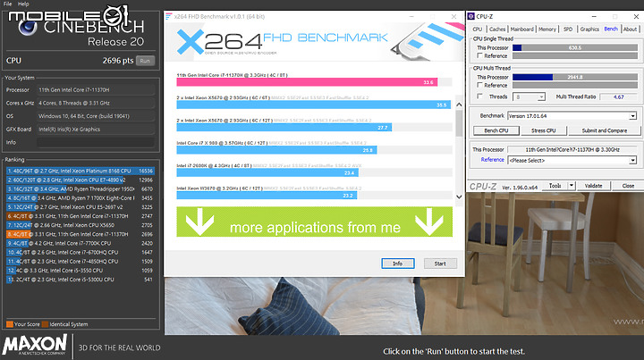Click the large X264 logo in benchmark header

pyautogui.click(x=219, y=41)
